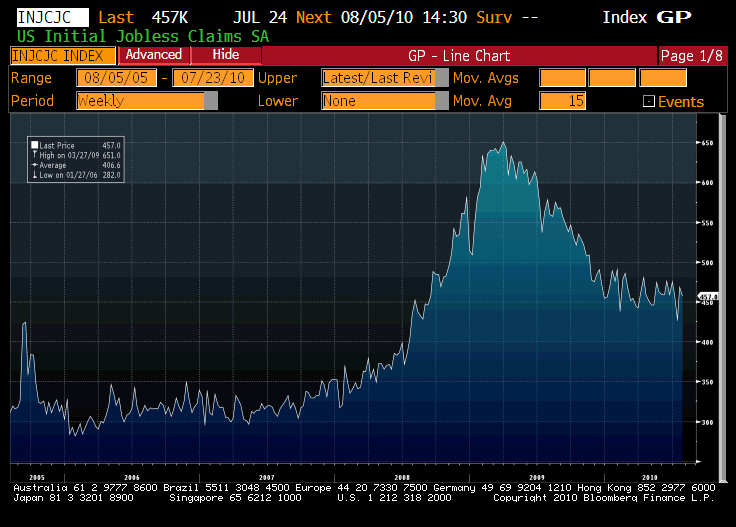Edit the Range end date field 07/23/10
736x527 pixels.
click(212, 78)
